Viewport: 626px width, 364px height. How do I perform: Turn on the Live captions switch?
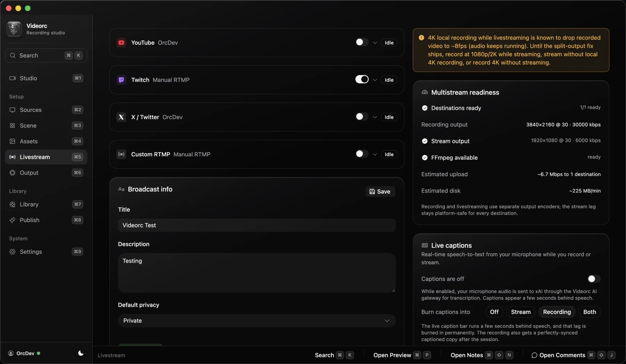pyautogui.click(x=594, y=279)
